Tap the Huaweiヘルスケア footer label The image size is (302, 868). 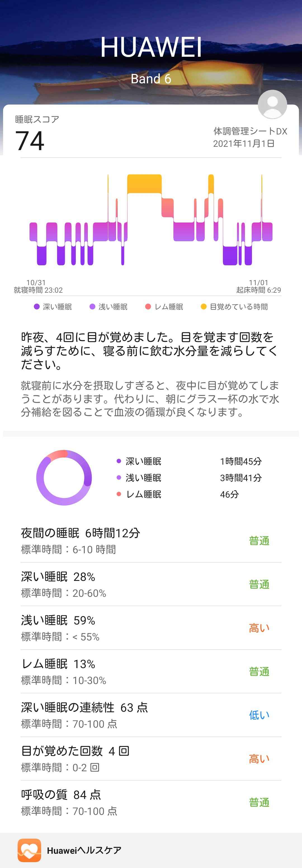84,850
